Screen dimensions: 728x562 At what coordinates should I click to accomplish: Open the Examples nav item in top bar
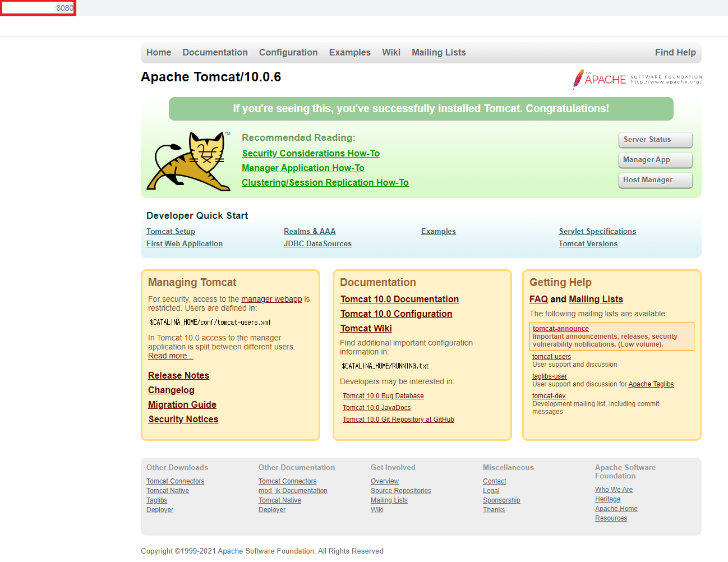click(349, 52)
